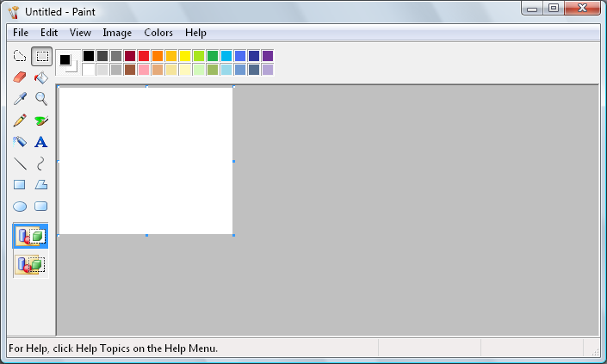Choose the Ellipse shape tool
The height and width of the screenshot is (364, 607).
[x=20, y=207]
